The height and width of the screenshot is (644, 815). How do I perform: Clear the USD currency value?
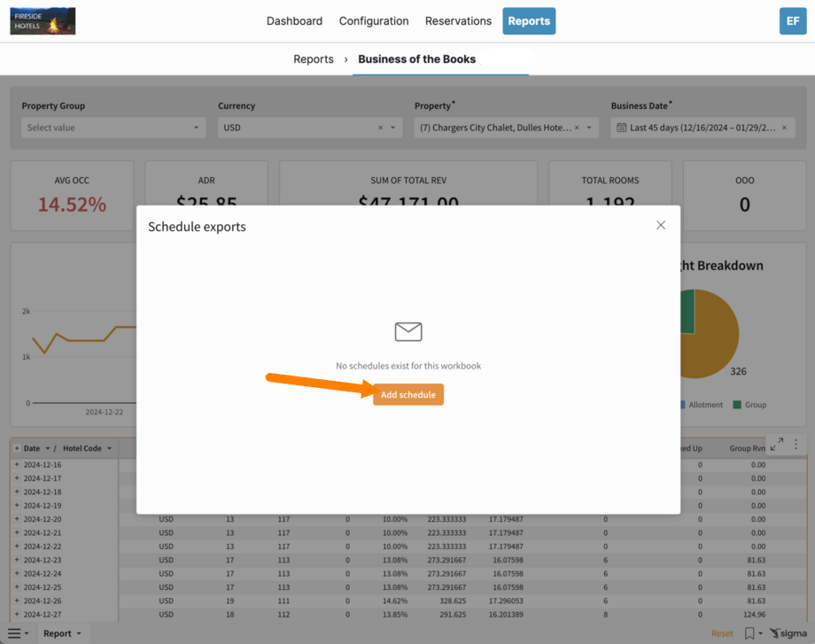point(380,128)
